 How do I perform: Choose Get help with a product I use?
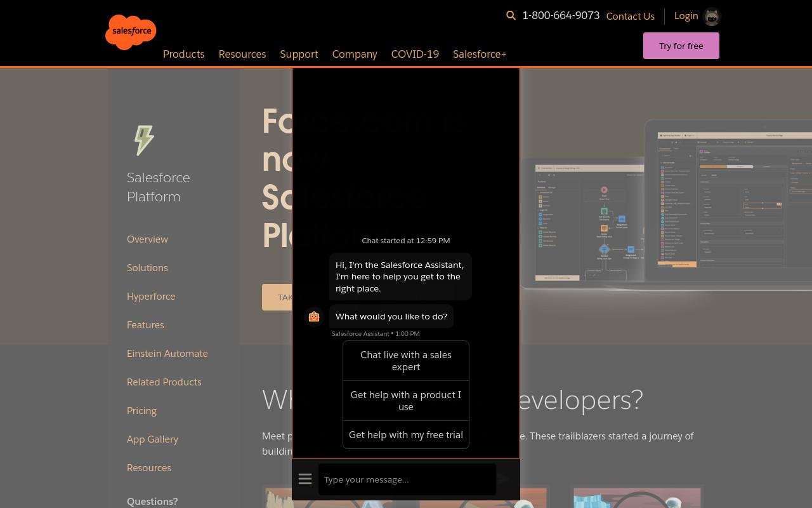tap(406, 401)
